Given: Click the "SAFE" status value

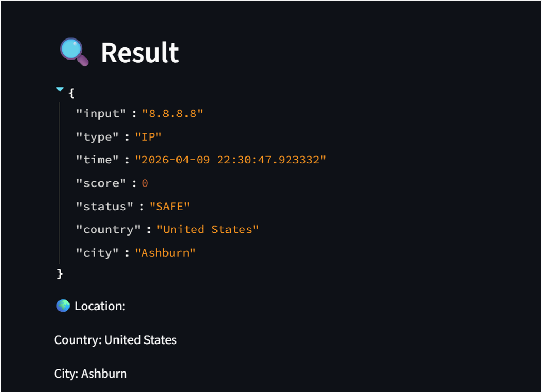Looking at the screenshot, I should coord(169,206).
